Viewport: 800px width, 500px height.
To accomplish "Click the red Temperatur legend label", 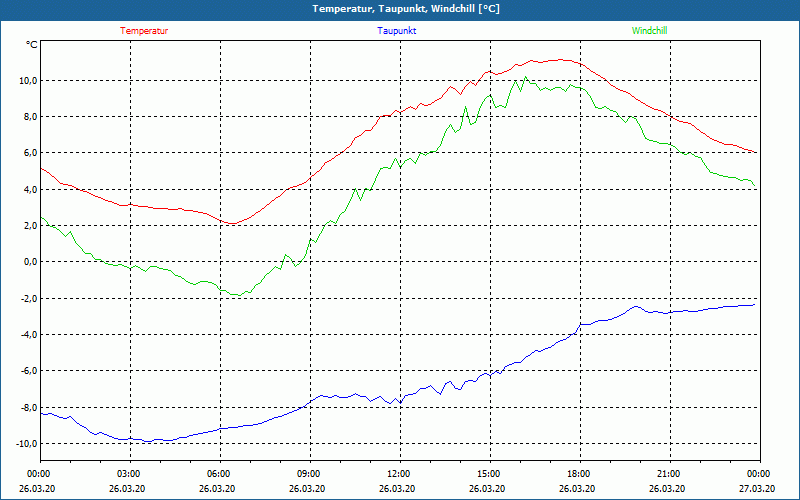I will [144, 31].
